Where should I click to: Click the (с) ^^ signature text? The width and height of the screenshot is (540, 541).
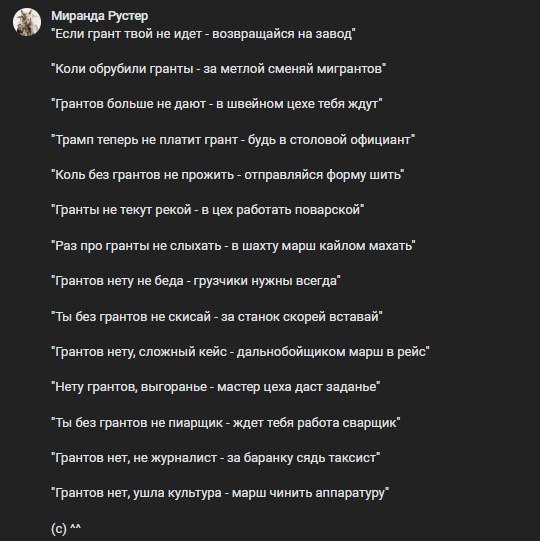coord(66,528)
